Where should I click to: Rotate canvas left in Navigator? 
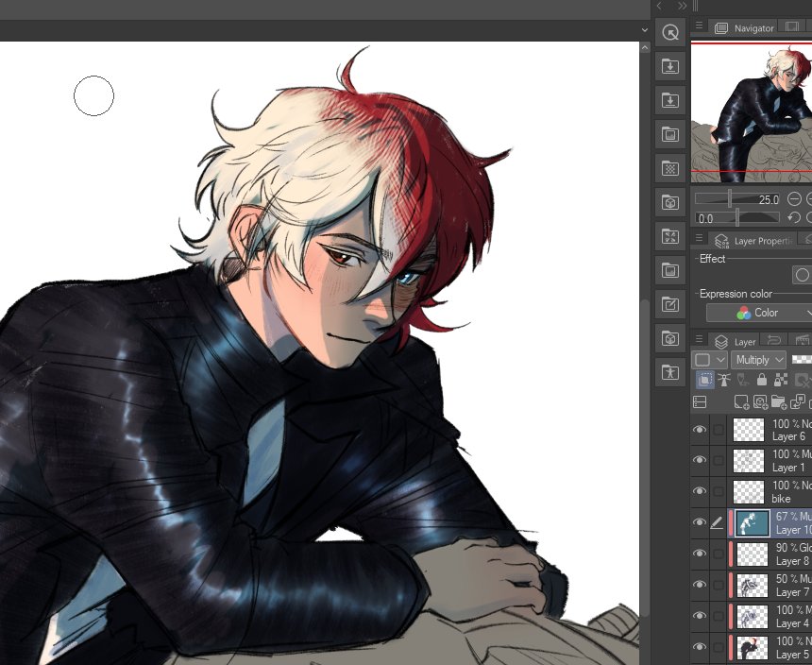(x=794, y=217)
